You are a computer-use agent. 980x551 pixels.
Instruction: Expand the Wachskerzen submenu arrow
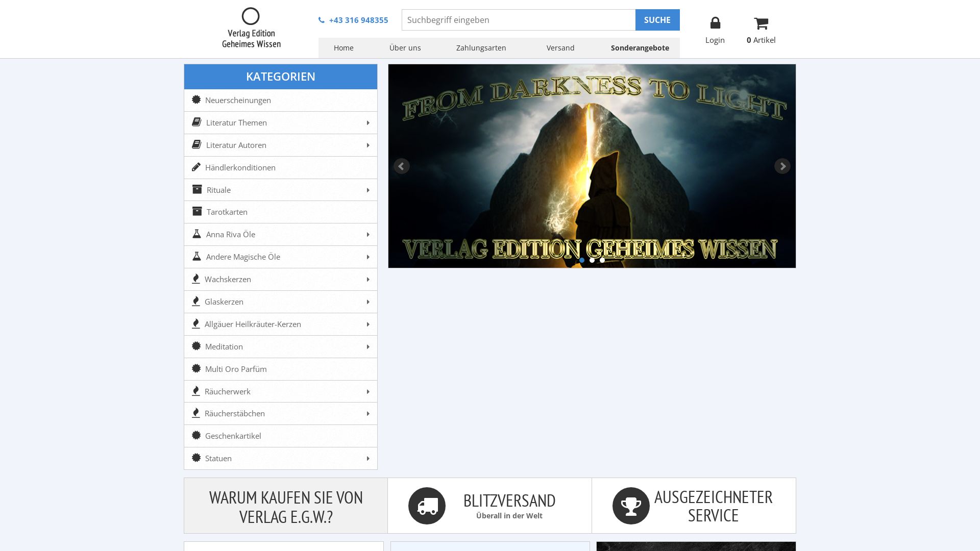(x=368, y=280)
